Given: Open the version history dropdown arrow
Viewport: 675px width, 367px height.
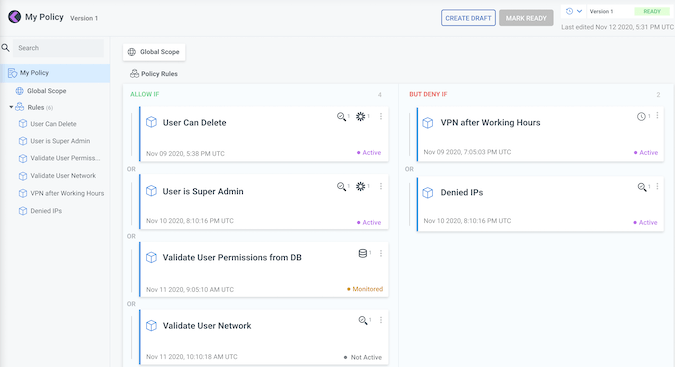Looking at the screenshot, I should coord(579,11).
